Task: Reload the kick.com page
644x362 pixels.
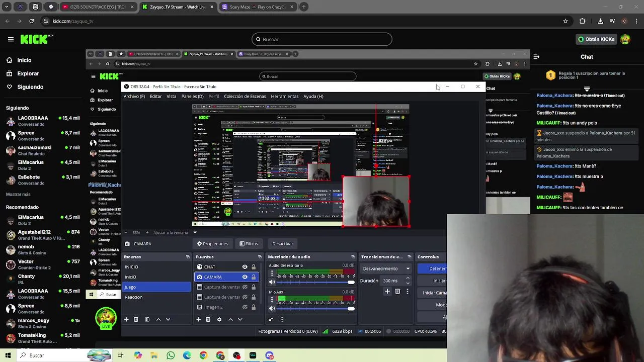Action: point(31,21)
